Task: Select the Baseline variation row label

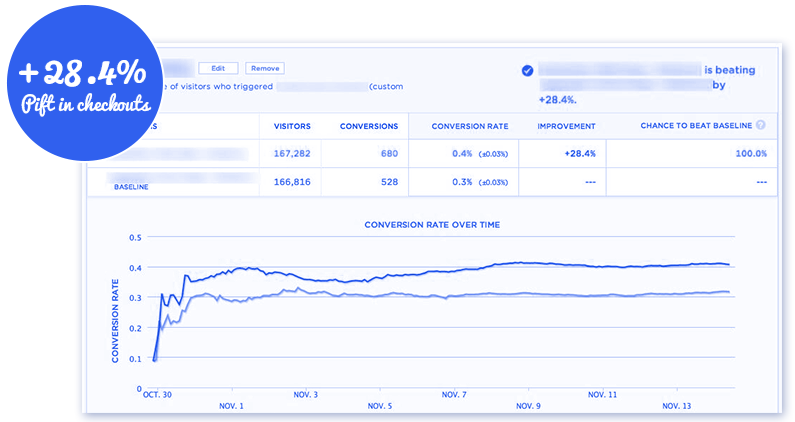Action: click(x=131, y=187)
